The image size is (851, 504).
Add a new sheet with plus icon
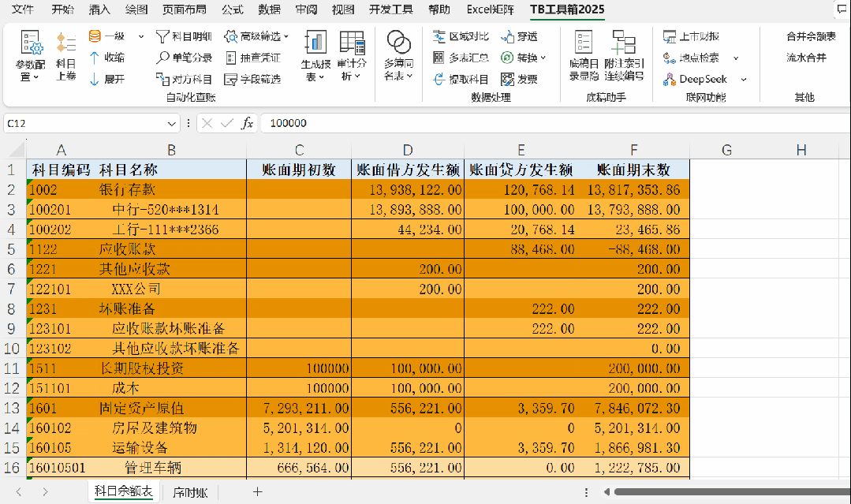click(257, 492)
